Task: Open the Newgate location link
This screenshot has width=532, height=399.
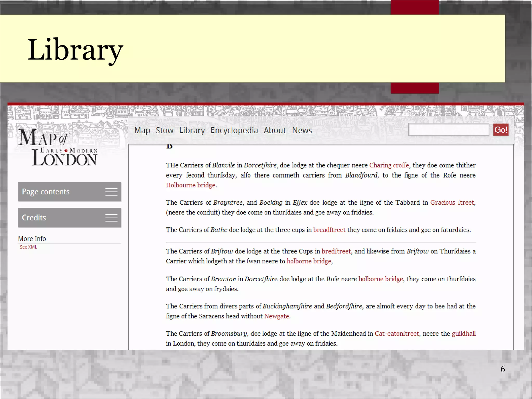Action: click(x=276, y=316)
